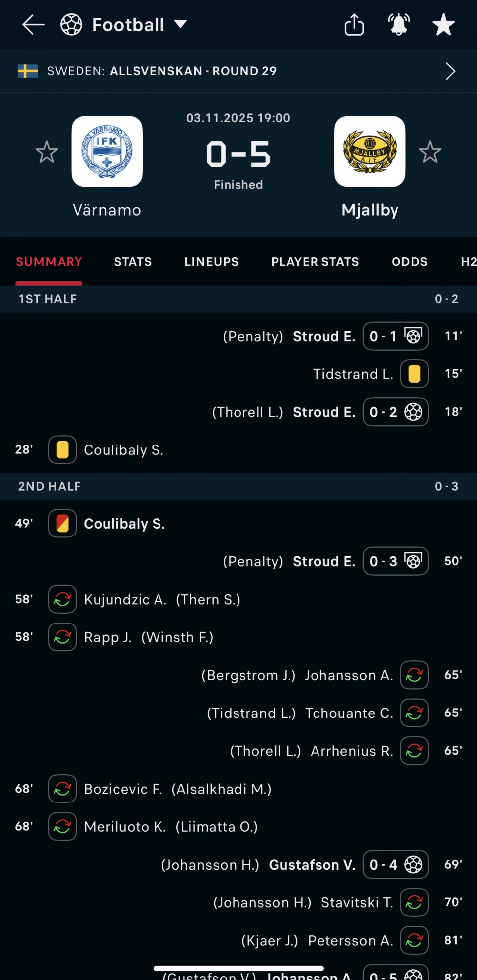Tap the 0-5 final score

[x=238, y=154]
